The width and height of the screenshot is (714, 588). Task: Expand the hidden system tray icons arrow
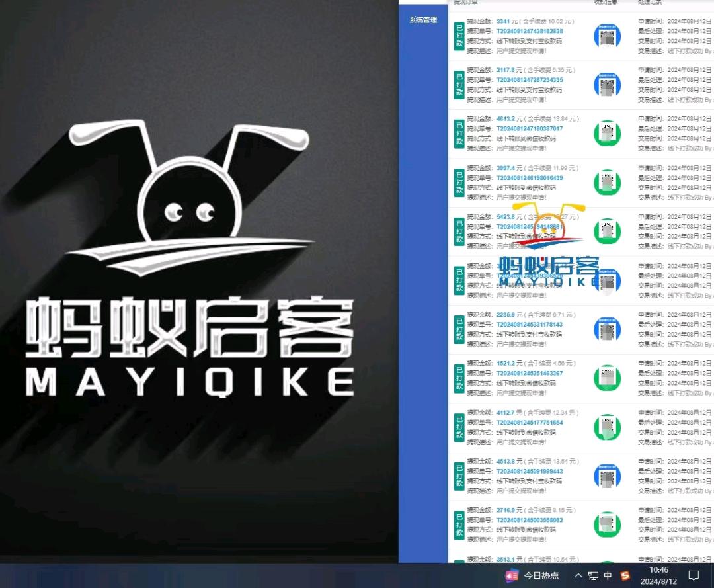click(x=578, y=576)
